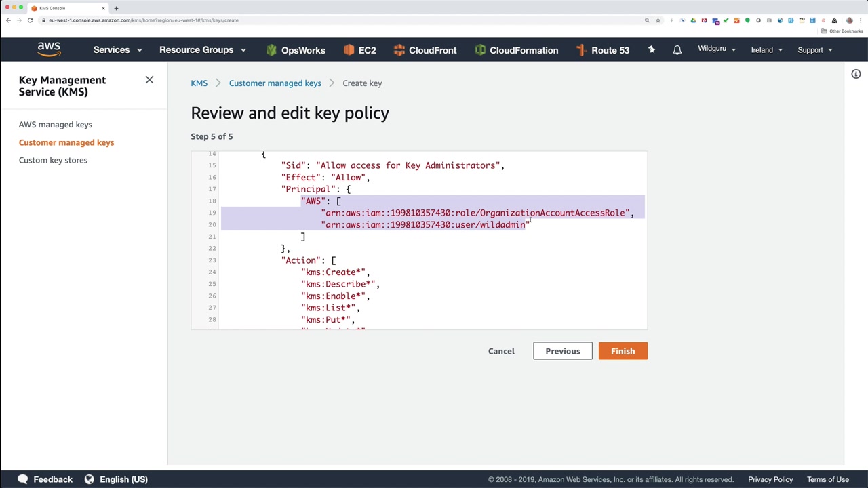Open the OpsWorks shortcut
The height and width of the screenshot is (488, 868).
click(296, 50)
